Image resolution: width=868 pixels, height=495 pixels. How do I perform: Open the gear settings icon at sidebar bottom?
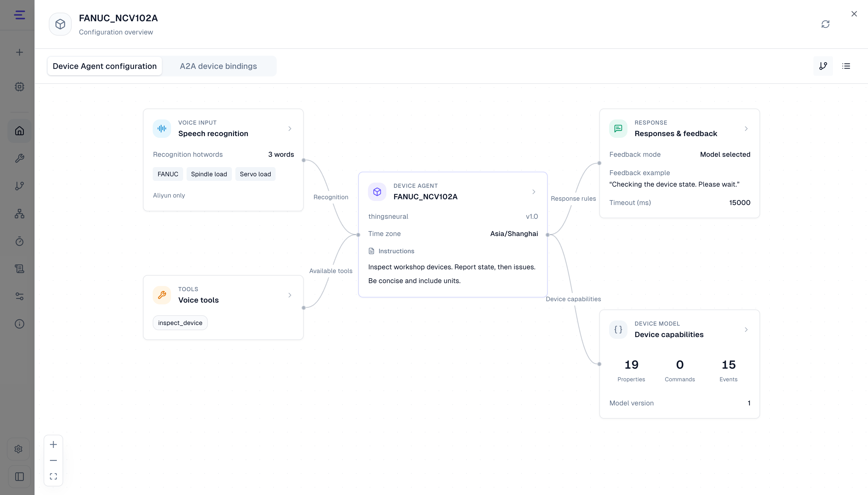(x=18, y=449)
